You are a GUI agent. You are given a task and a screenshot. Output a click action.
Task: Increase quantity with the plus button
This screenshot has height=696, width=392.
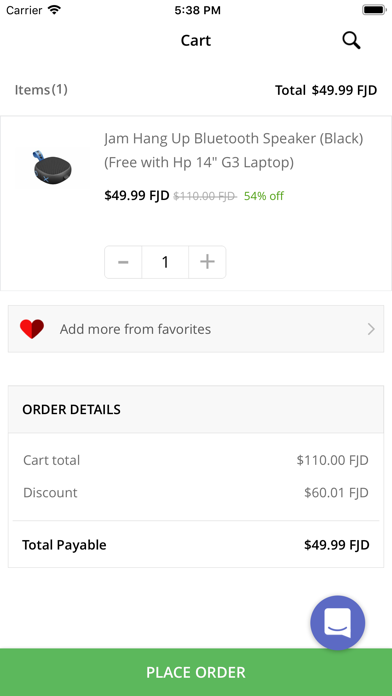click(207, 262)
